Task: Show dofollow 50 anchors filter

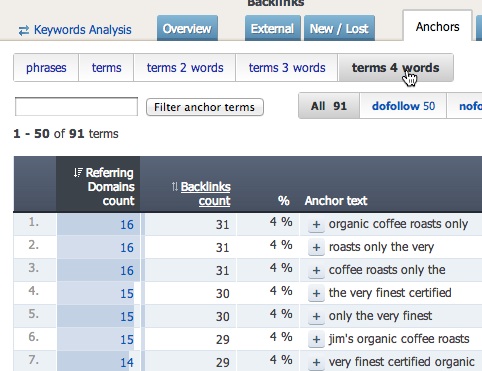Action: 403,106
